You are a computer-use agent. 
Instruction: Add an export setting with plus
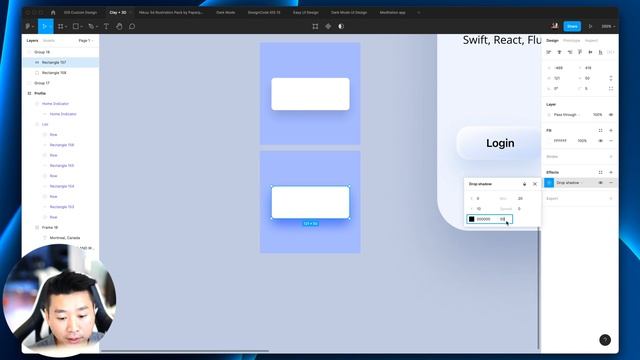[611, 198]
